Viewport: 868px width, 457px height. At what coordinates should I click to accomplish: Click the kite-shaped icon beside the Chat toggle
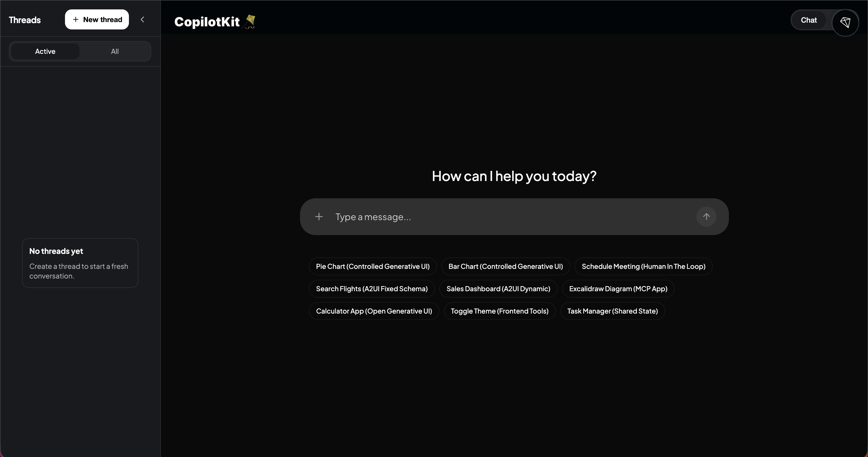845,22
